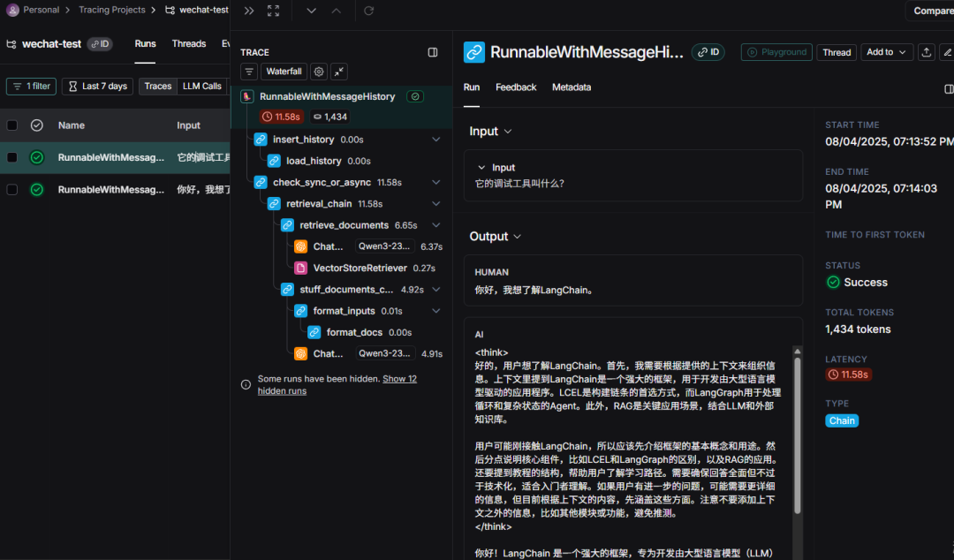Edit run with pencil icon

tap(947, 52)
